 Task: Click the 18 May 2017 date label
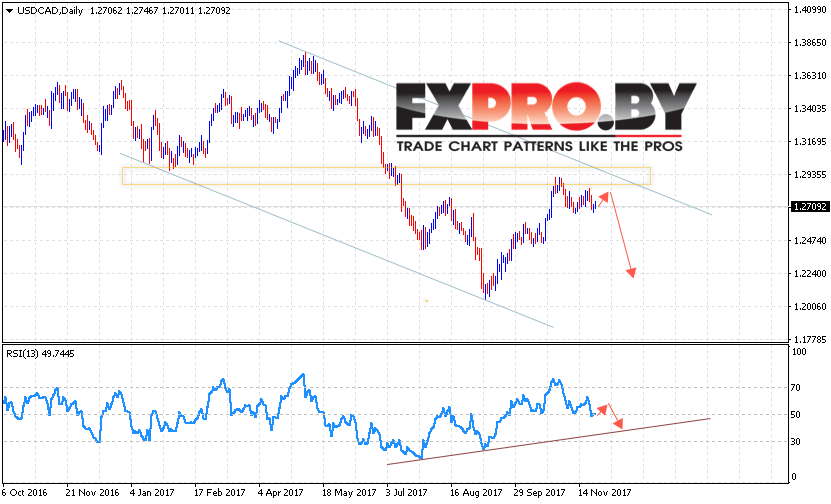(349, 492)
